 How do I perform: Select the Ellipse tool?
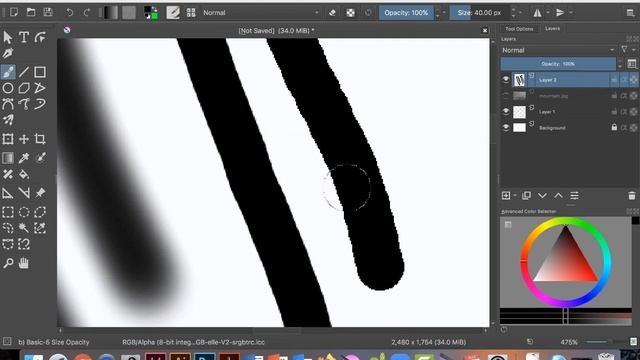click(x=8, y=88)
